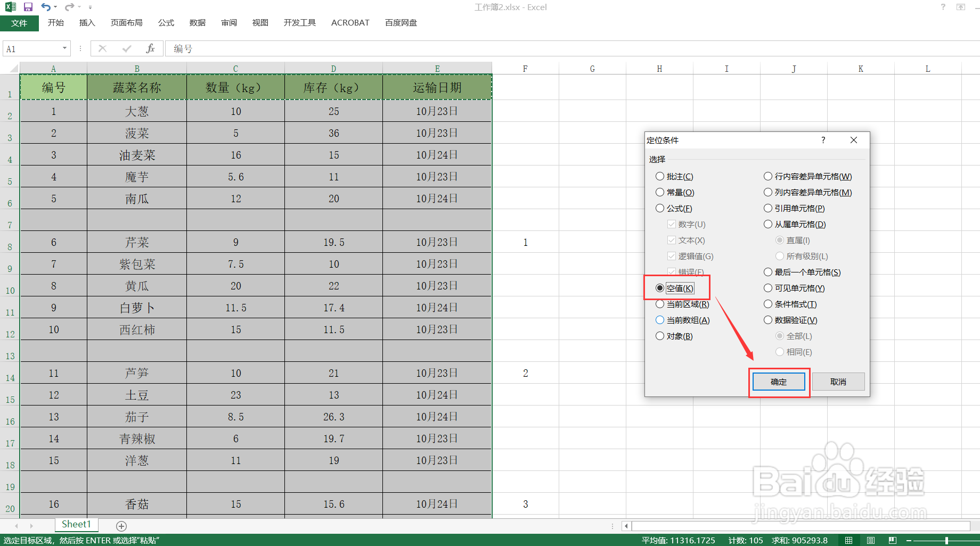Open the Name Box dropdown arrow

[x=64, y=48]
